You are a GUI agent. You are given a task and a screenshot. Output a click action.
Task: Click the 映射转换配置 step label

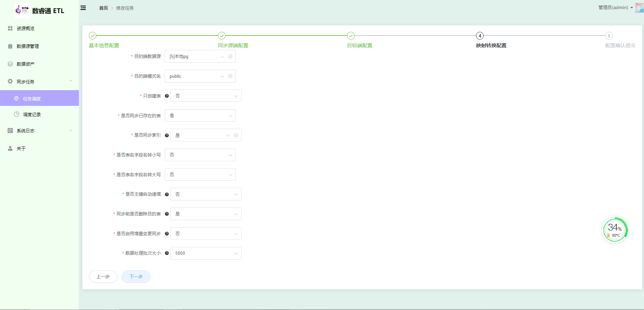pos(491,46)
